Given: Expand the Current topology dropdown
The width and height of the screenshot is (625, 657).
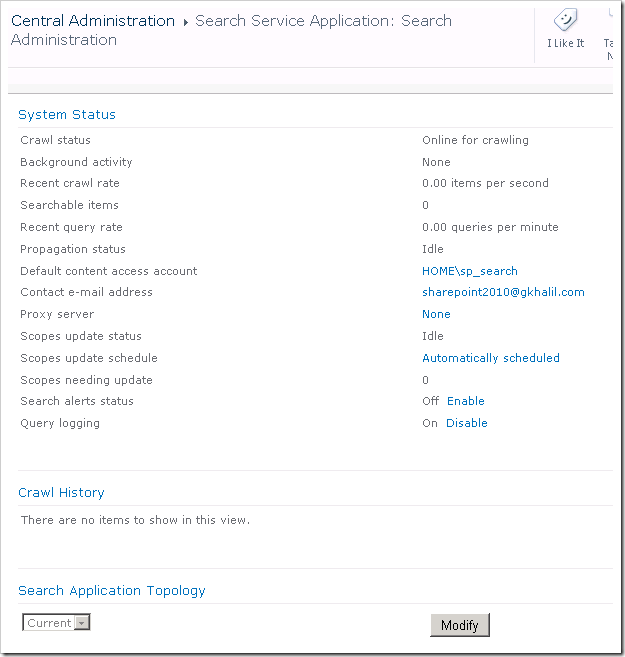Looking at the screenshot, I should click(x=56, y=623).
